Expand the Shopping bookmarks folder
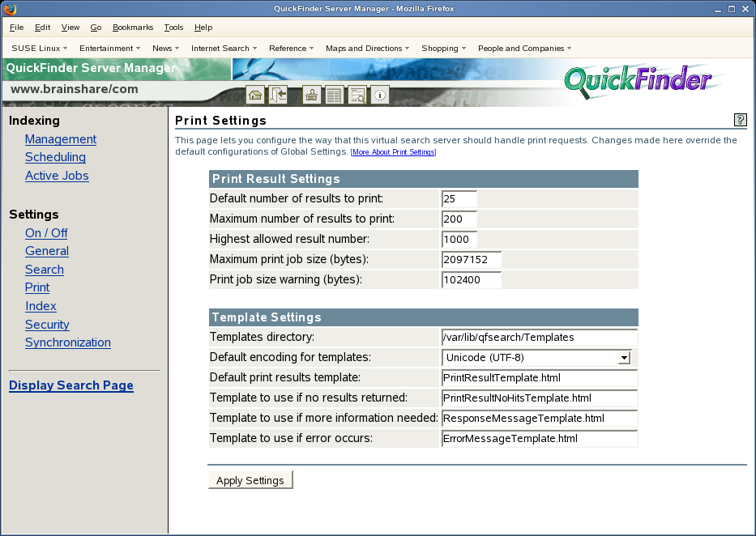This screenshot has height=536, width=756. 443,48
